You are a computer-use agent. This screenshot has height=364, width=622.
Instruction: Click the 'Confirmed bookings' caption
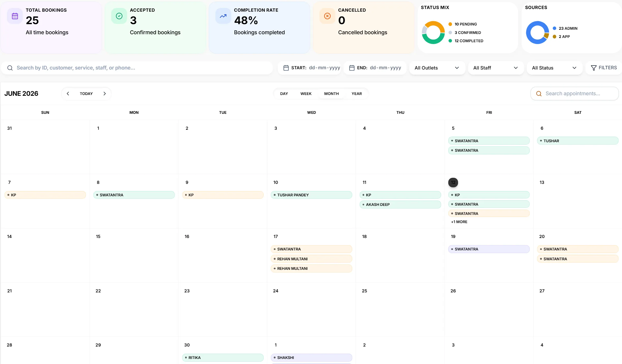[155, 32]
